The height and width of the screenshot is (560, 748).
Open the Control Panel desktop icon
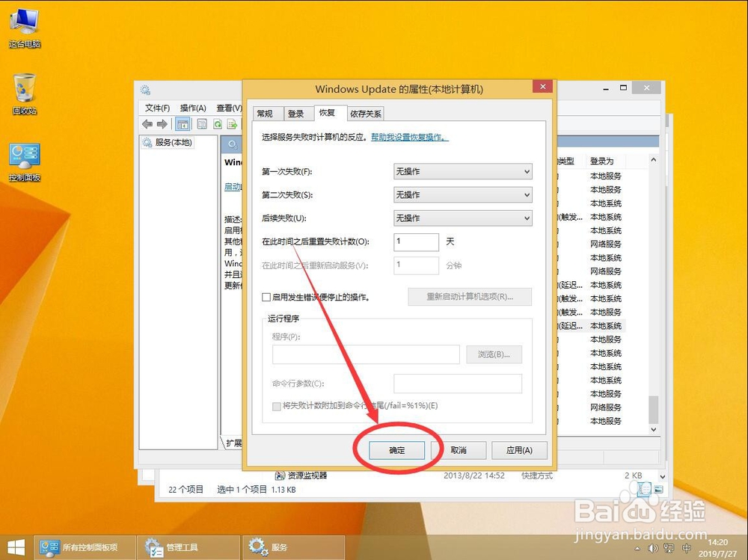[25, 162]
